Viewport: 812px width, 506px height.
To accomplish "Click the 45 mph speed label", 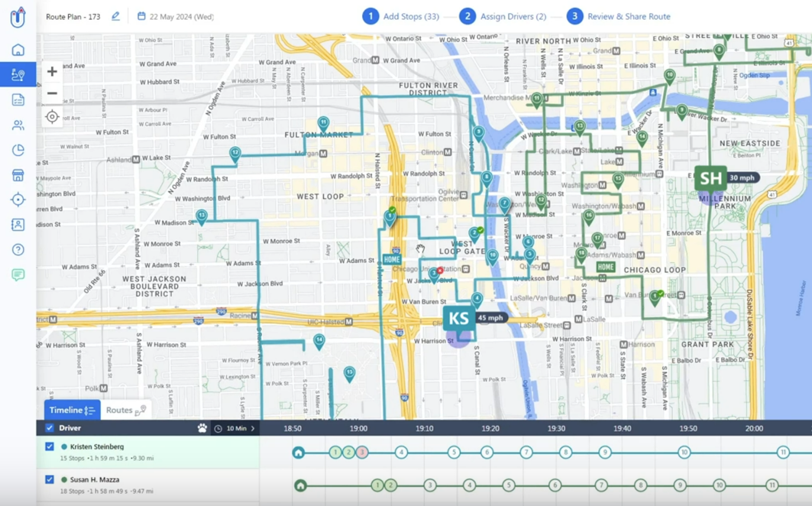I will (x=491, y=318).
